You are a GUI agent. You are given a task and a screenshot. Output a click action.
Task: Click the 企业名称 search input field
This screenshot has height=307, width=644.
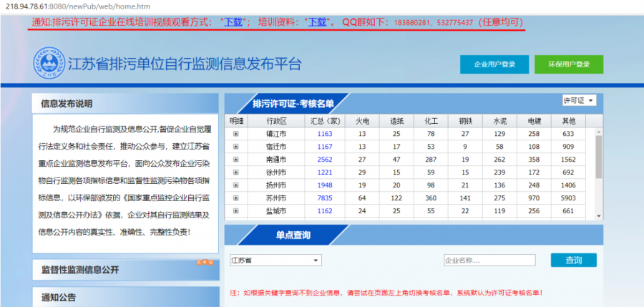pyautogui.click(x=489, y=260)
